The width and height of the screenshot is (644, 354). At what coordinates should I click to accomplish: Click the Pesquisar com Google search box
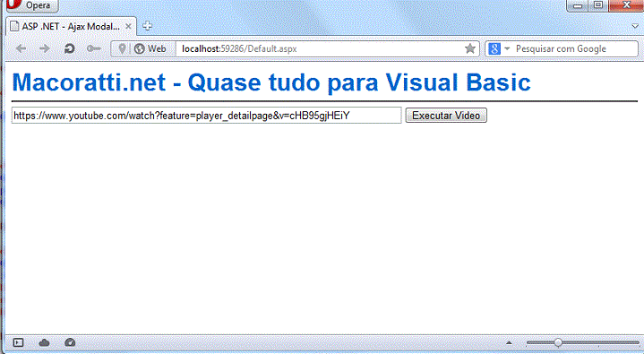tap(575, 49)
